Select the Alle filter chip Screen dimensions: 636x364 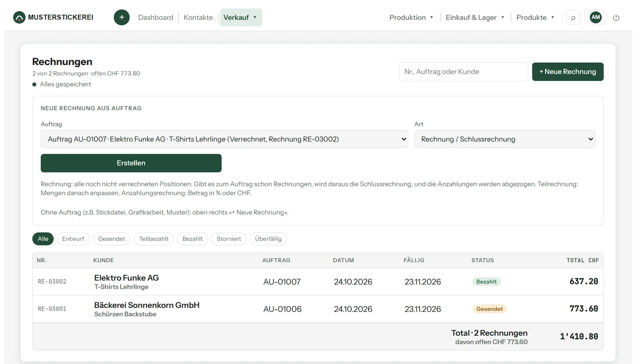(43, 239)
